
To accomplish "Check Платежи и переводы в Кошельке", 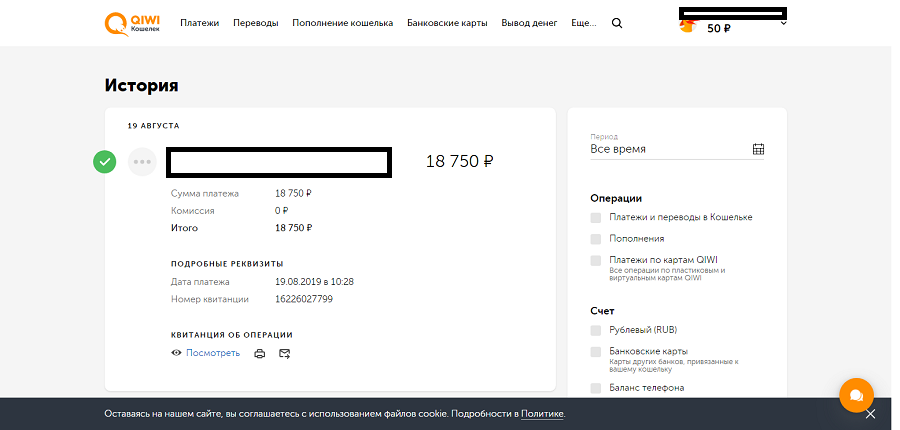I will [x=596, y=218].
